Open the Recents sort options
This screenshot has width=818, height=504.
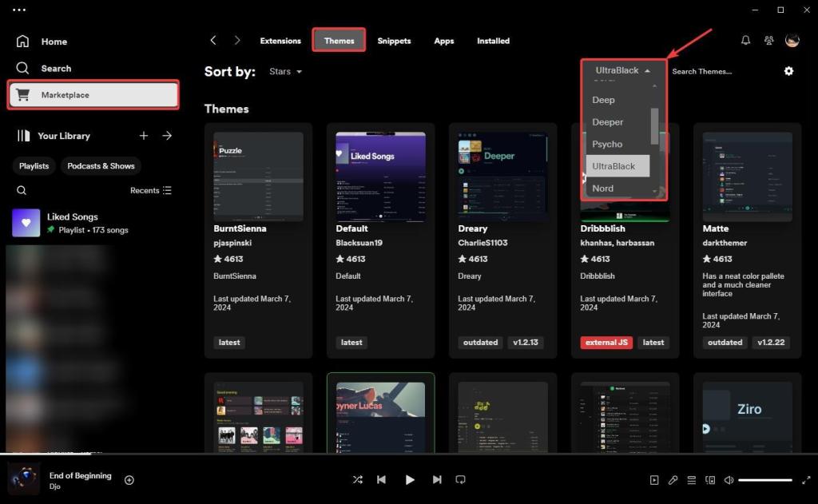click(151, 190)
